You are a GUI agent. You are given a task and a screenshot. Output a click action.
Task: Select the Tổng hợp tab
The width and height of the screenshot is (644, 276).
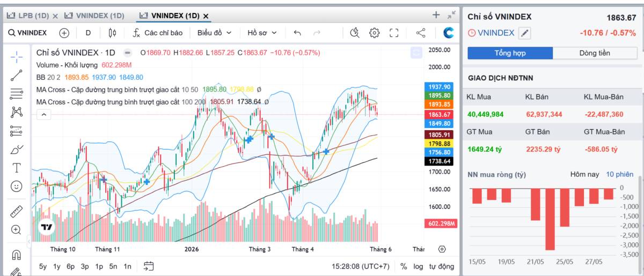coord(510,53)
